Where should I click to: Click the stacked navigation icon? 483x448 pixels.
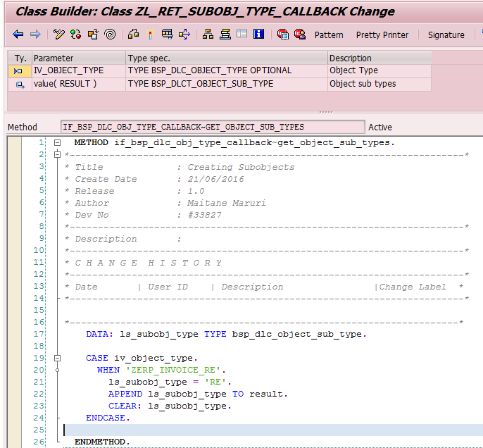pyautogui.click(x=225, y=35)
